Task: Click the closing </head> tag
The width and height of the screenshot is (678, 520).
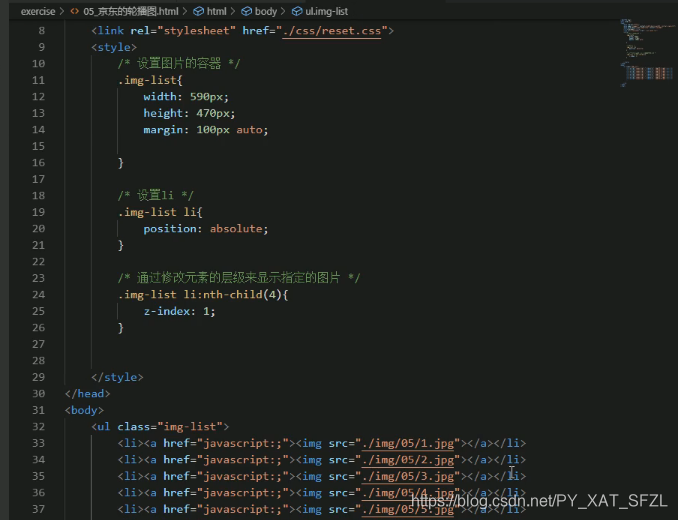Action: click(87, 394)
